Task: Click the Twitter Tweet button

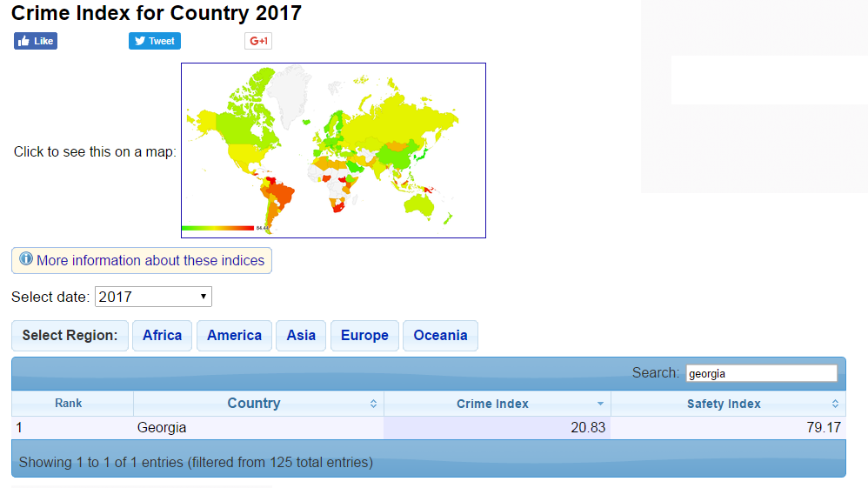Action: pos(155,41)
